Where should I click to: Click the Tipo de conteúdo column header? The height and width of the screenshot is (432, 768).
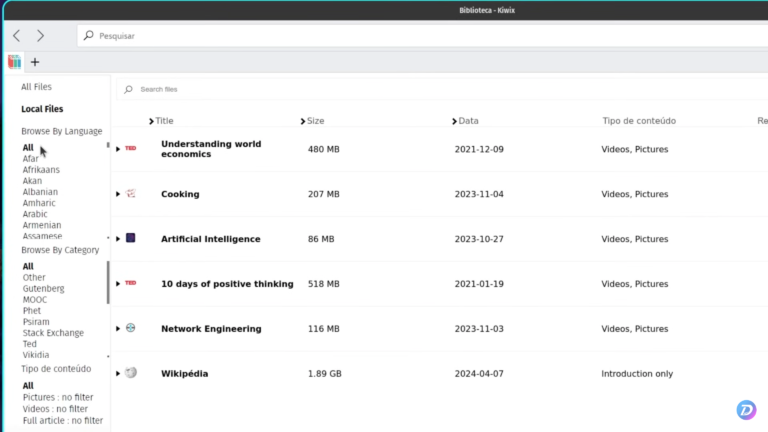coord(639,120)
